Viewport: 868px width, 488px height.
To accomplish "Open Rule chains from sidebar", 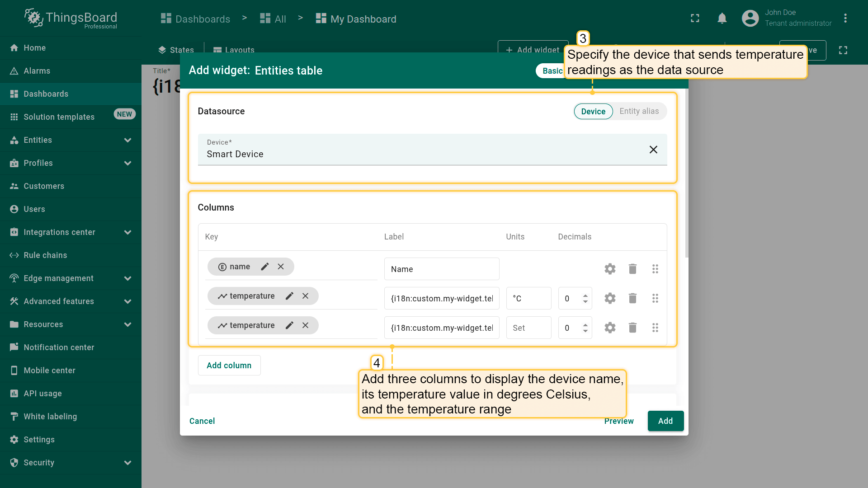I will (x=45, y=255).
